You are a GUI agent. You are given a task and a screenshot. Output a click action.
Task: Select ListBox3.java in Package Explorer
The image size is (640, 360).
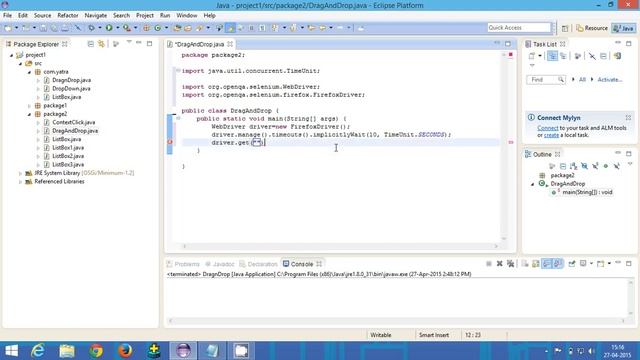coord(68,164)
